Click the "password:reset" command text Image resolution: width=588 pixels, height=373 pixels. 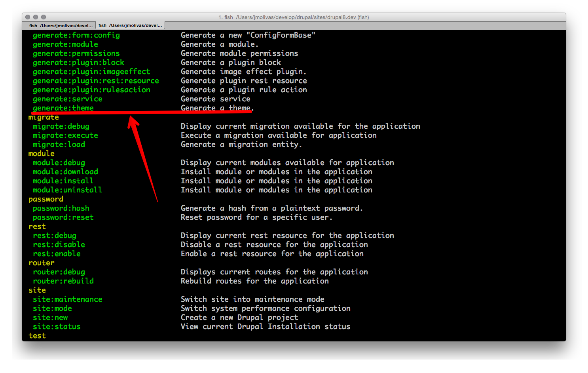(63, 217)
